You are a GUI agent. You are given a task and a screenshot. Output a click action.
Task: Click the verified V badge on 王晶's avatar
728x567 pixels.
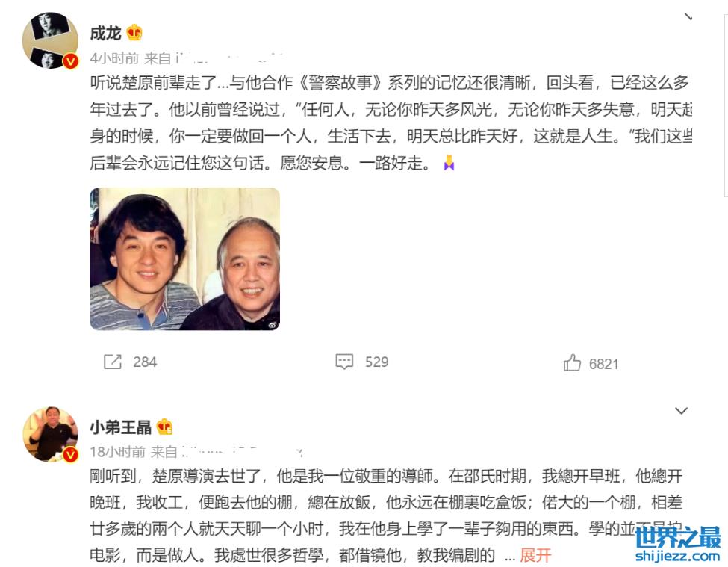[71, 455]
